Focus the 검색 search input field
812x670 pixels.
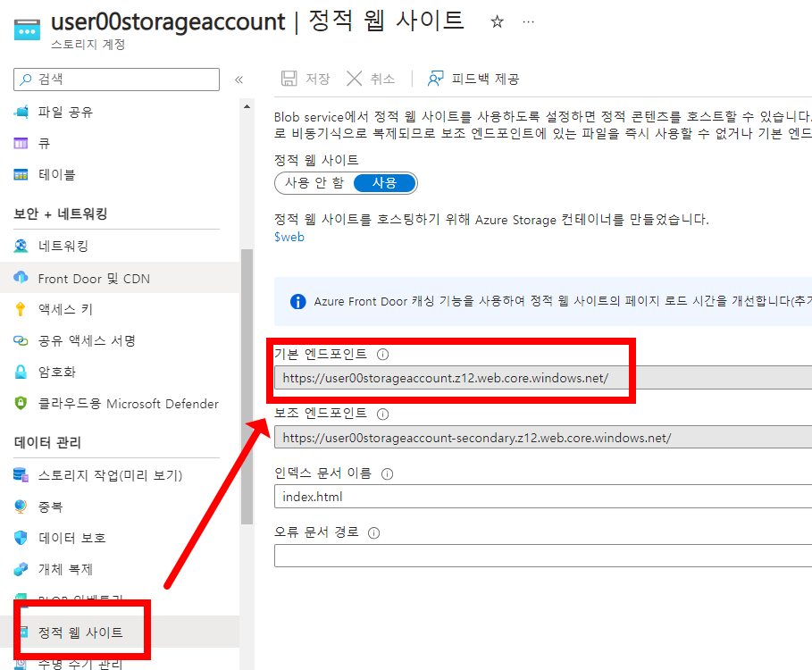116,80
